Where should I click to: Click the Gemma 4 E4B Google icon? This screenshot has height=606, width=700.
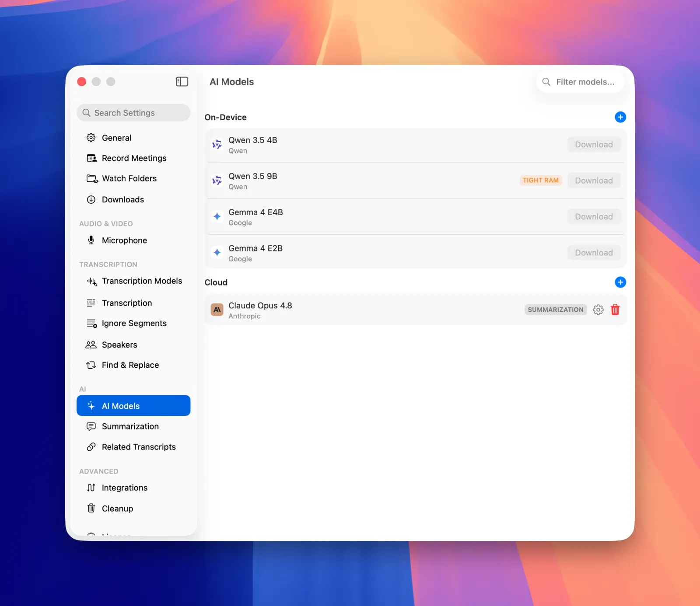[x=217, y=216]
